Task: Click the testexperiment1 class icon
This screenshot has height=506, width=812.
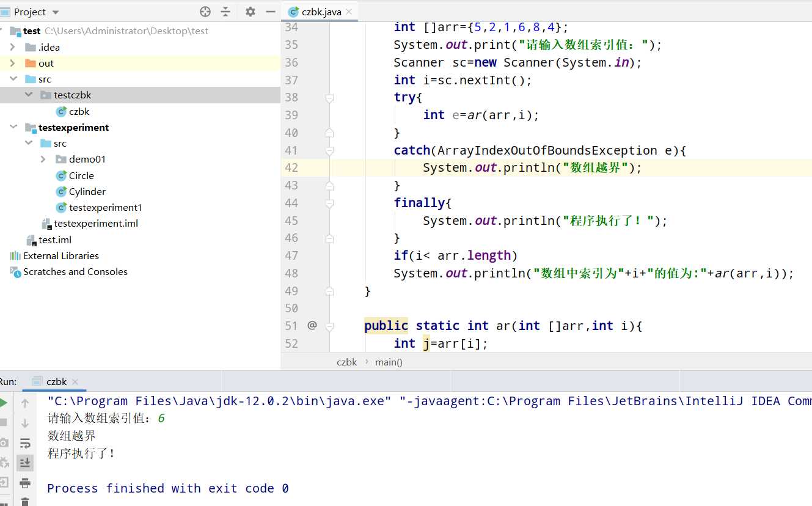Action: click(61, 207)
